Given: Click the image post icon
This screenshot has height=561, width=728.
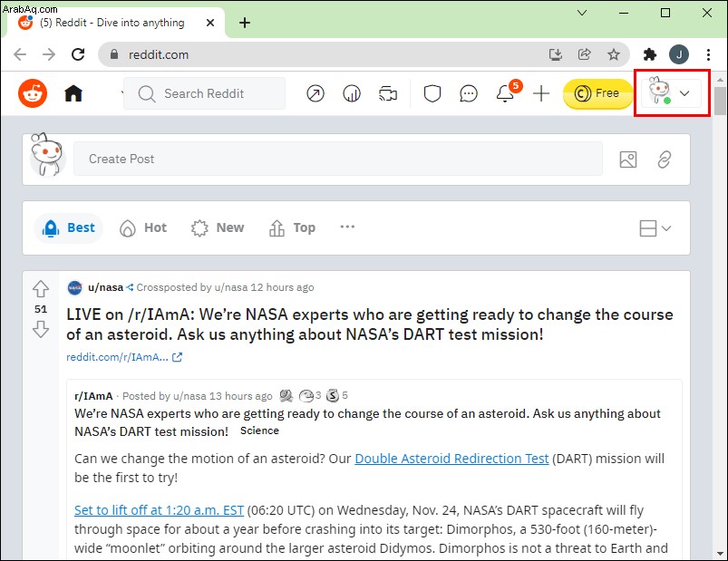Looking at the screenshot, I should point(627,160).
